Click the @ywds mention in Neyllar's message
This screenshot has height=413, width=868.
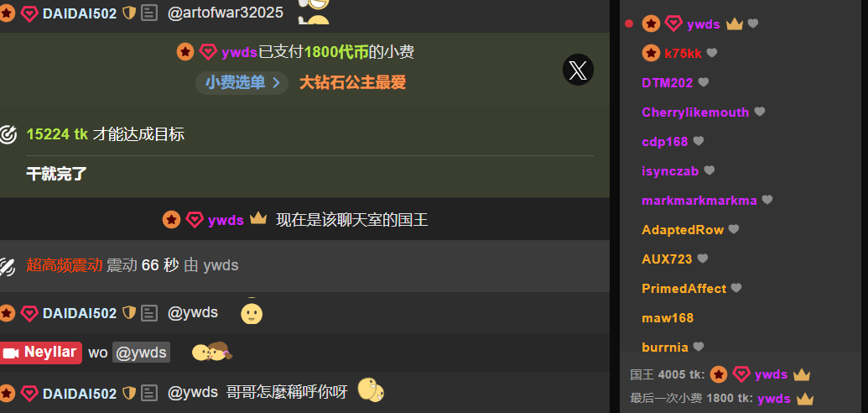[x=141, y=353]
